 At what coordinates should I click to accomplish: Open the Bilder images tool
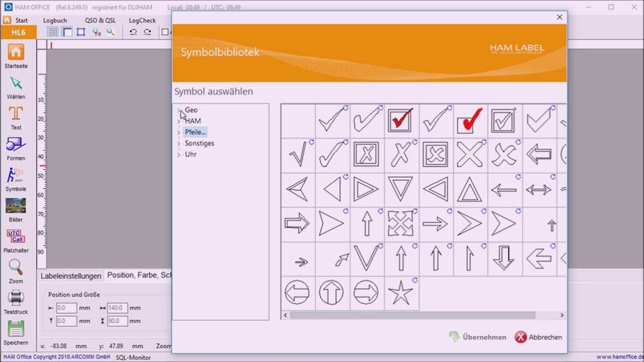point(16,207)
